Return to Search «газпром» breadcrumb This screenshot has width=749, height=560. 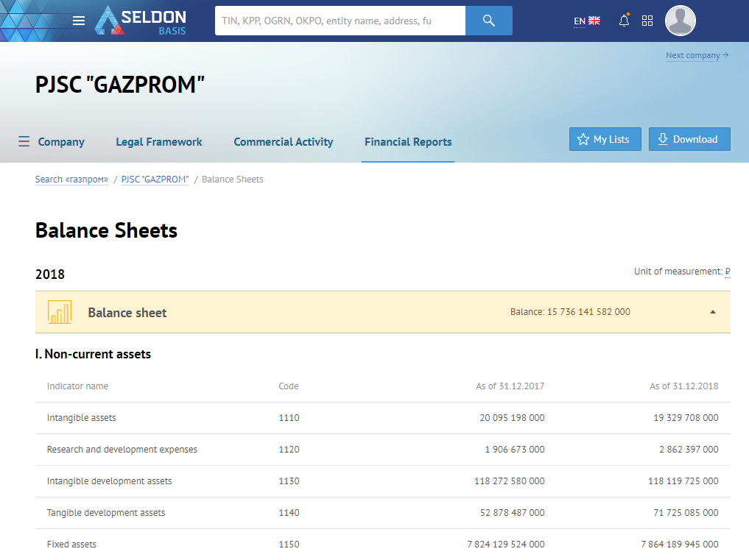pyautogui.click(x=71, y=180)
